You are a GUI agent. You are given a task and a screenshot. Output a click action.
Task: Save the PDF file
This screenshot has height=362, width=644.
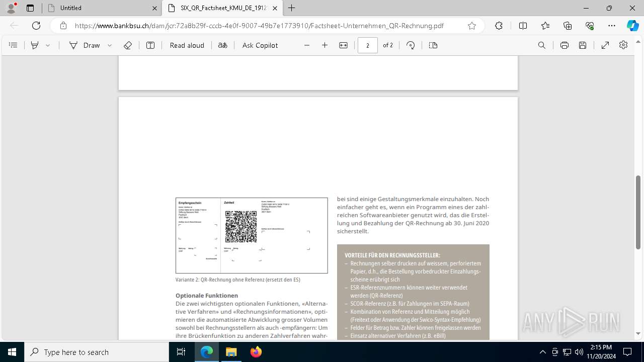click(x=583, y=45)
